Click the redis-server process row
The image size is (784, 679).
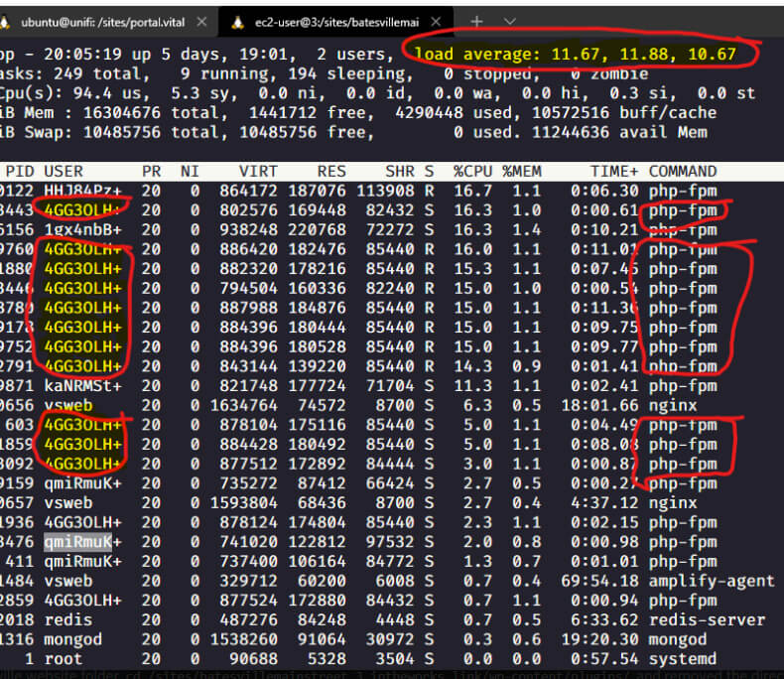pos(392,620)
